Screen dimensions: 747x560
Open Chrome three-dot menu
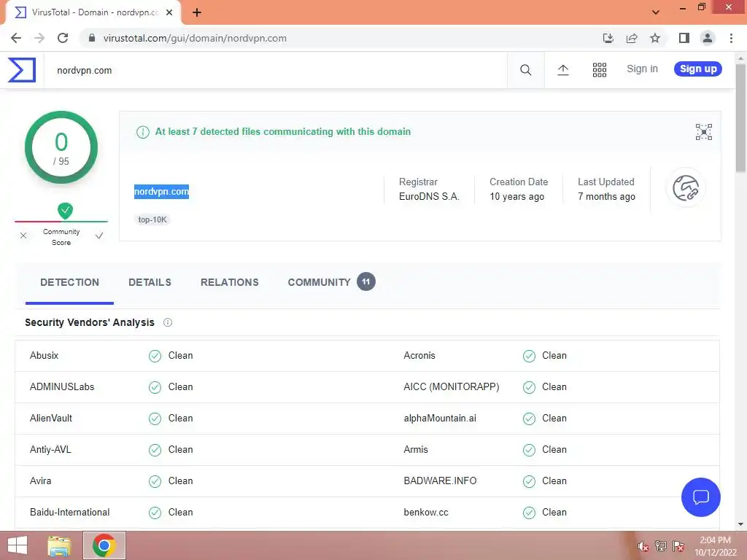pos(731,38)
